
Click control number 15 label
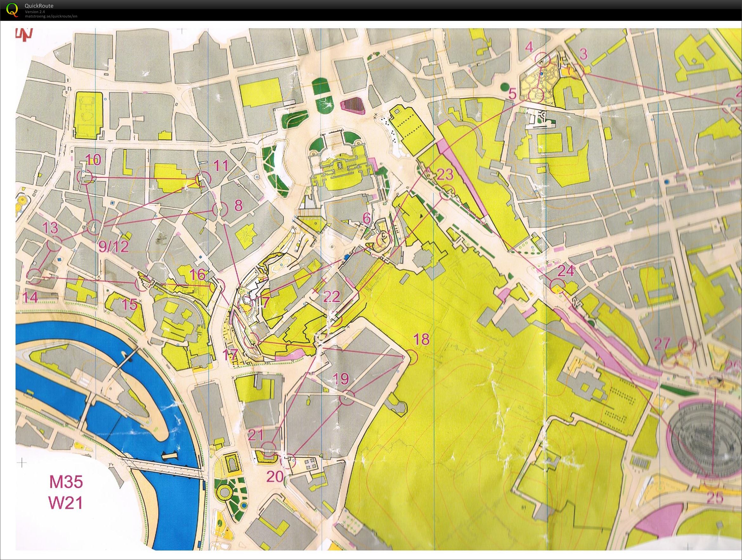(x=129, y=305)
